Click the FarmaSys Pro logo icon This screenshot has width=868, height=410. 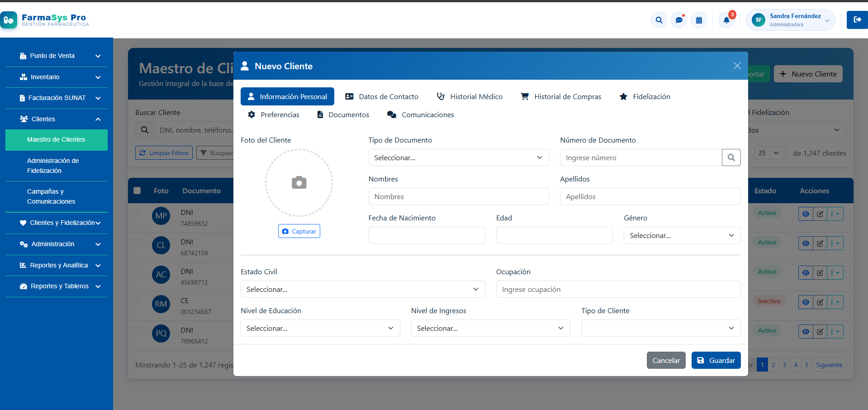click(x=9, y=20)
